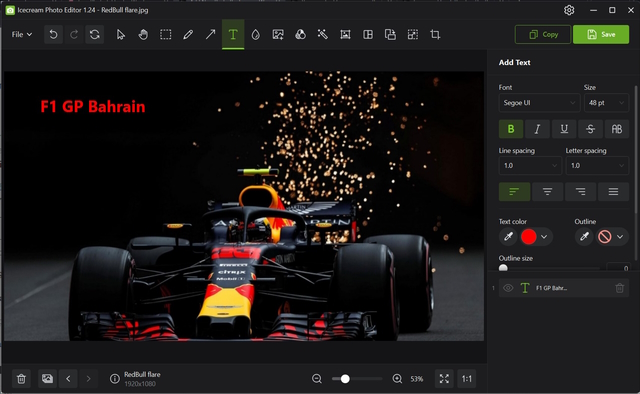Open the Segoe UI font dropdown
640x394 pixels.
(x=539, y=103)
